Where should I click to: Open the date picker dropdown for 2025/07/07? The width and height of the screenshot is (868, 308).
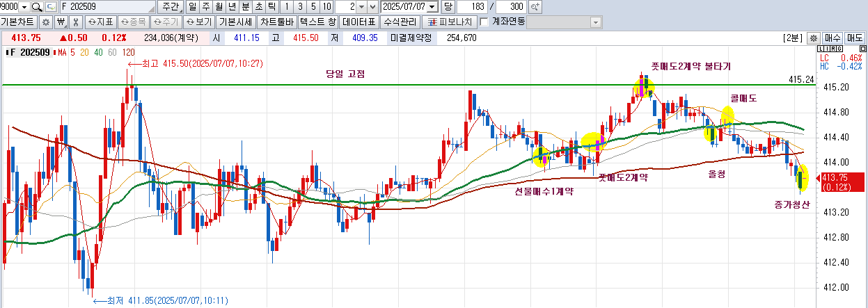point(433,6)
